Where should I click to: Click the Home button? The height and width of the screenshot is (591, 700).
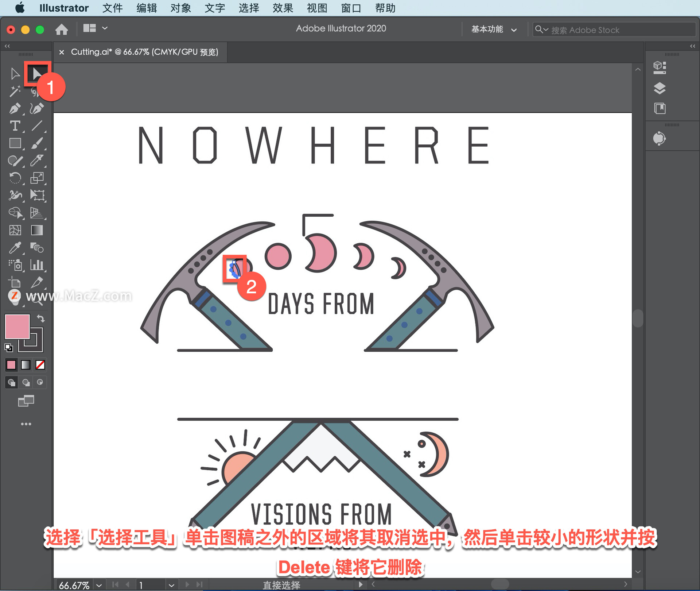point(62,29)
